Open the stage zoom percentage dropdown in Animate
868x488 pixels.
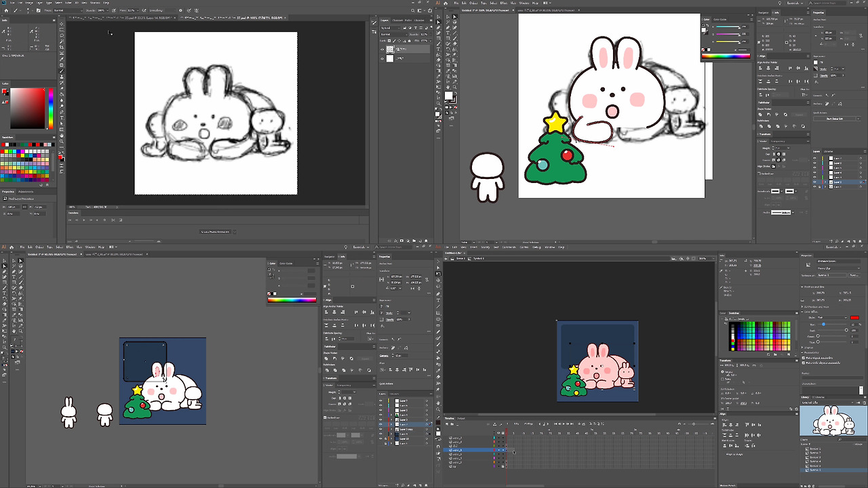(x=705, y=258)
